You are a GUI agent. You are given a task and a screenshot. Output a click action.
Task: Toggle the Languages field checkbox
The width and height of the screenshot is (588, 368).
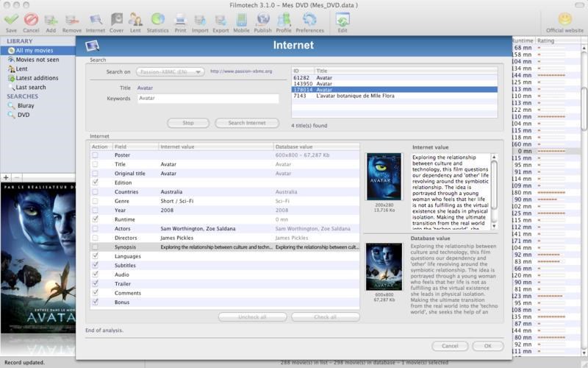point(96,255)
